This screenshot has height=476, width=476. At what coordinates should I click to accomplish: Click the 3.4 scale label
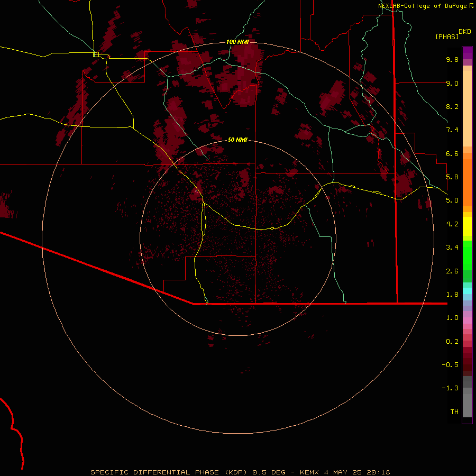pos(452,248)
